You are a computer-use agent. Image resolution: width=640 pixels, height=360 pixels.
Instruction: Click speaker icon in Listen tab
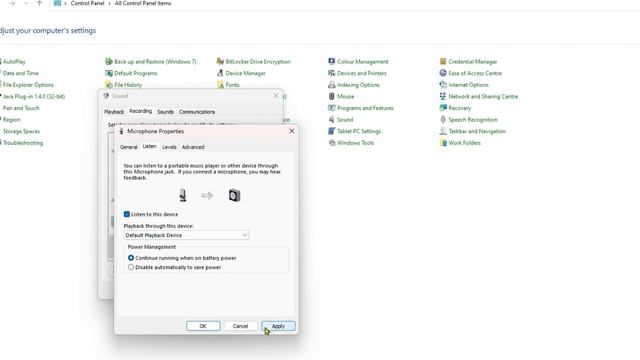[x=234, y=196]
